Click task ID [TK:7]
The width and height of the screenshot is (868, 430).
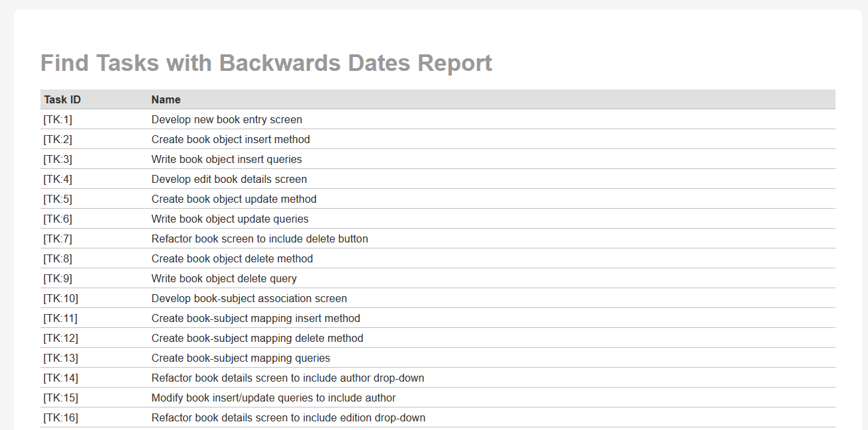(x=58, y=239)
